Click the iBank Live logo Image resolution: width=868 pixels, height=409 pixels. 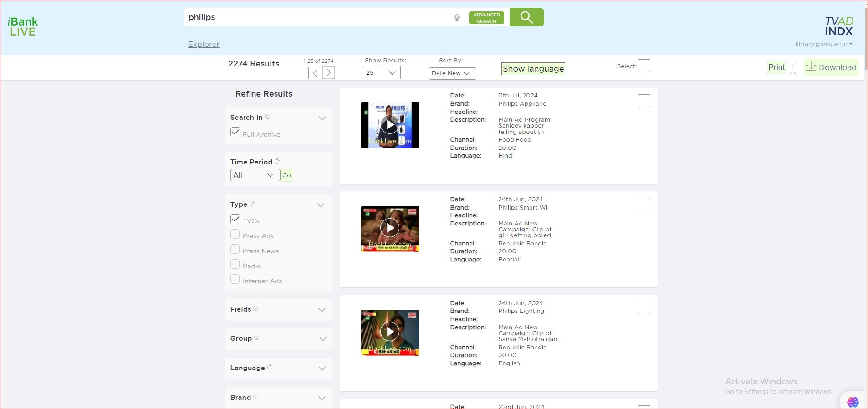(x=23, y=26)
